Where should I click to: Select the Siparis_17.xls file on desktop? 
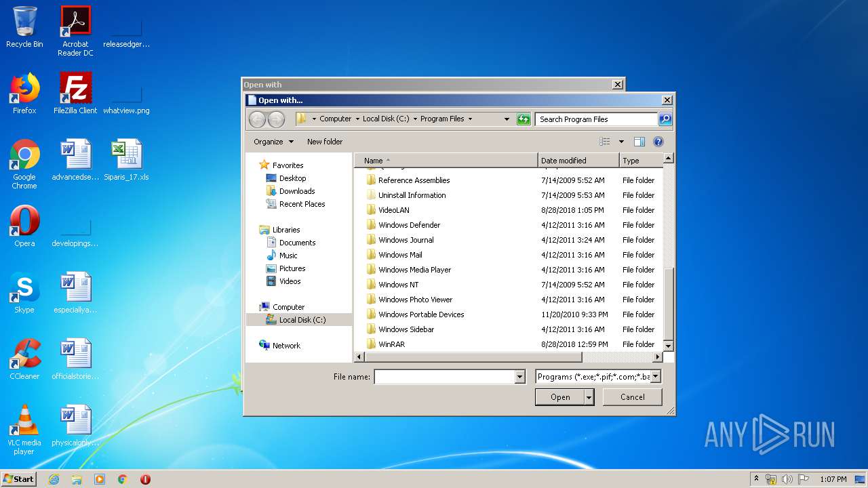(126, 160)
